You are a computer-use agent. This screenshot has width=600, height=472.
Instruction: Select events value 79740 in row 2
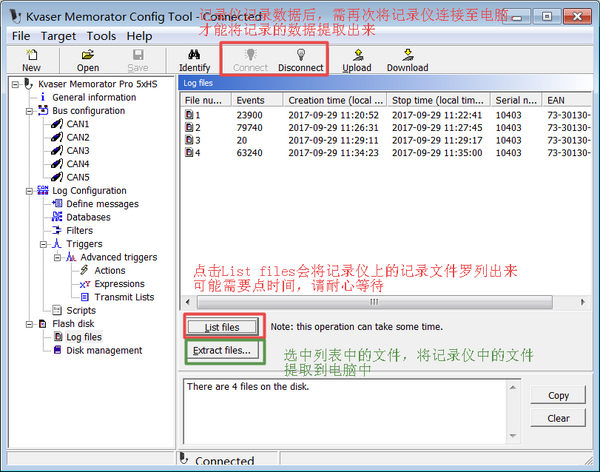pyautogui.click(x=249, y=127)
